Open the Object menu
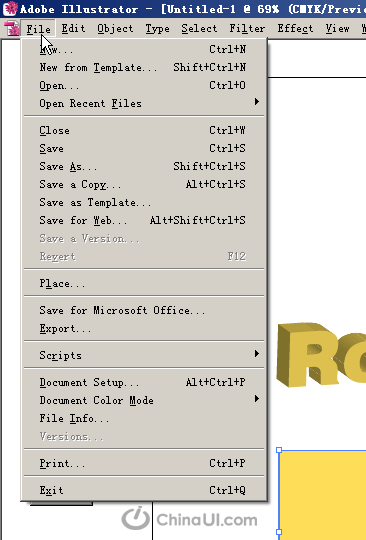Screen dimensions: 366x540 pos(115,29)
